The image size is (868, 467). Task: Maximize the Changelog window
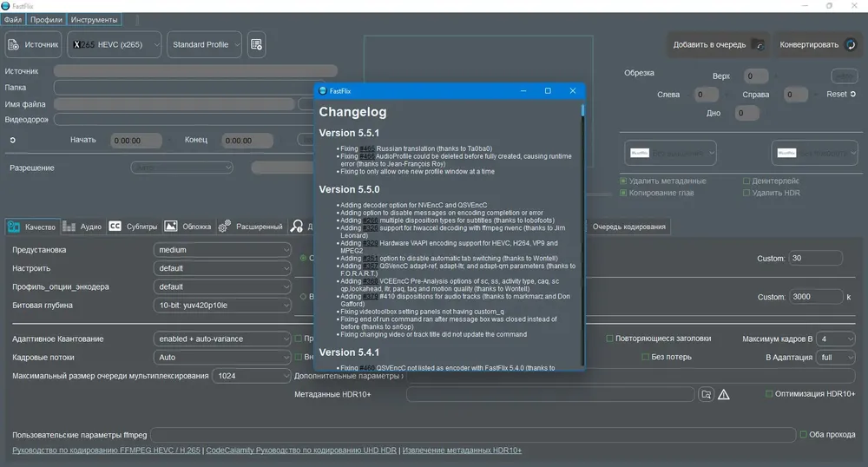(548, 91)
